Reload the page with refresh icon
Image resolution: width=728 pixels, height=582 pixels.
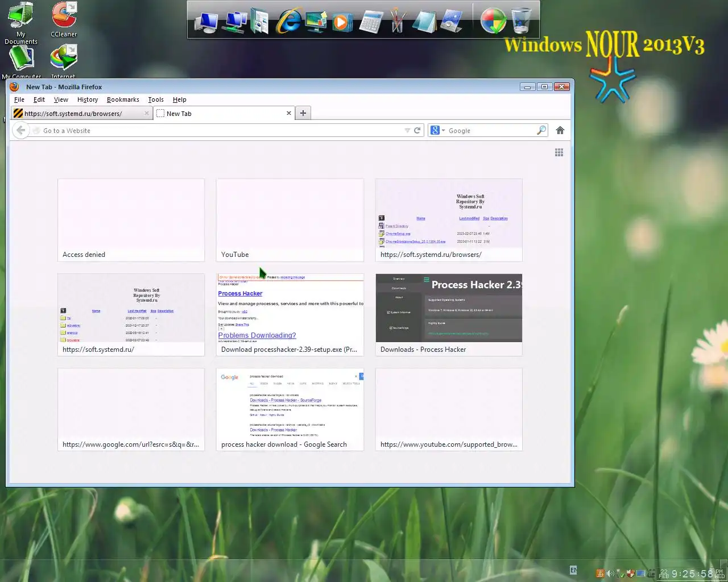pos(417,130)
